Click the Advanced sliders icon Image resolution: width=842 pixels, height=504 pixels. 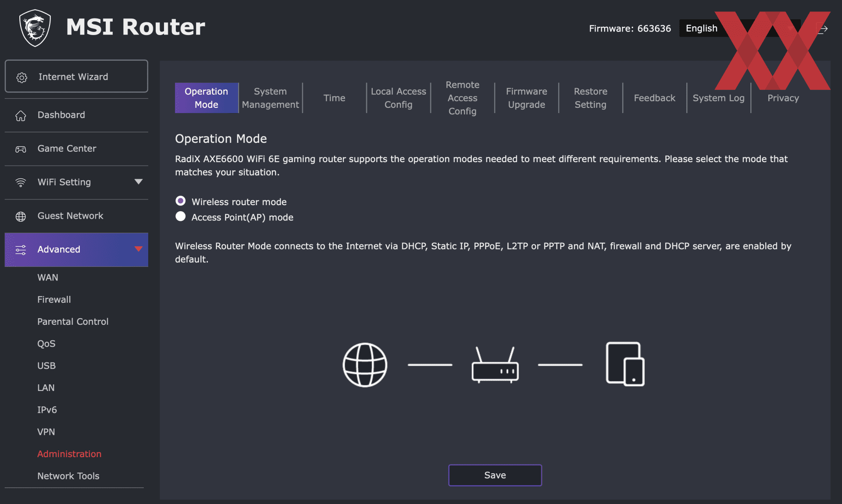point(21,250)
